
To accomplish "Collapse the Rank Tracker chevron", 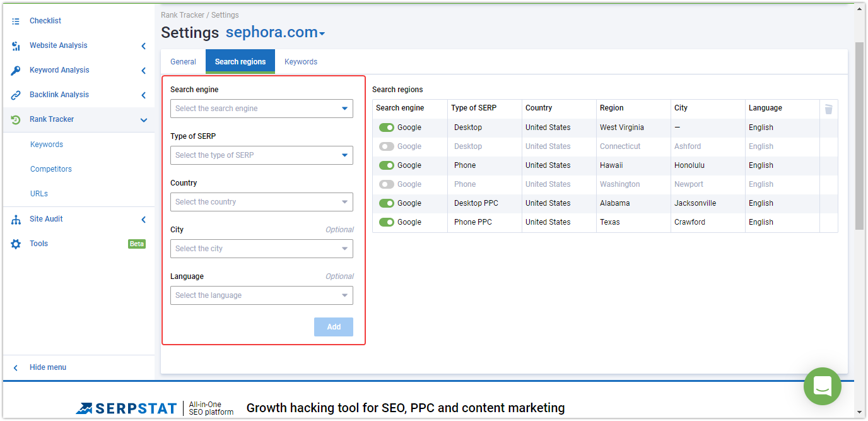I will (x=144, y=120).
